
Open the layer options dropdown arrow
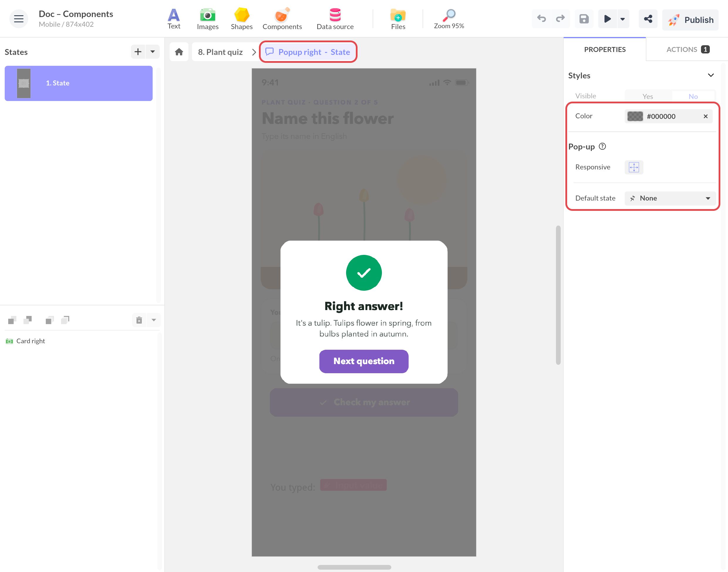click(154, 320)
